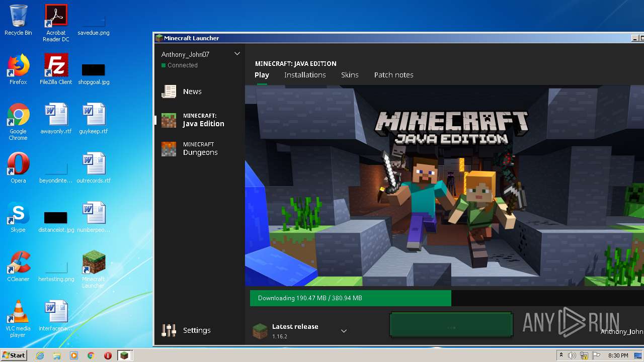Expand the Anthony_John07 account menu

[x=237, y=54]
